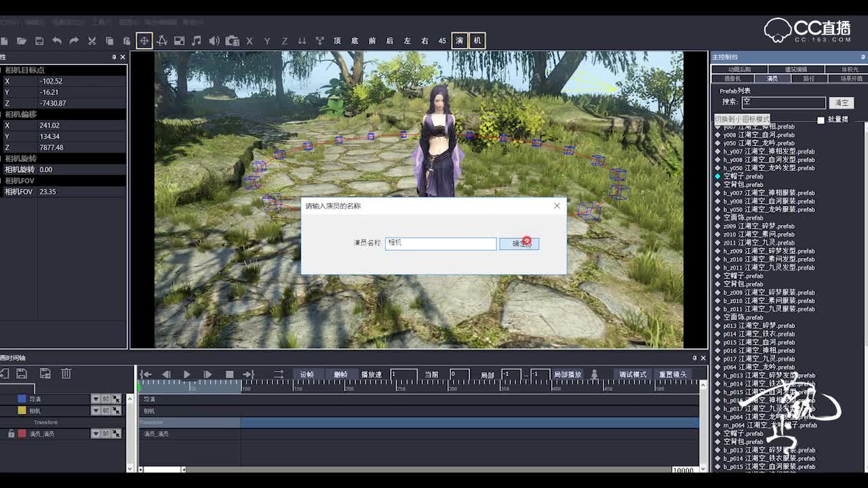This screenshot has width=868, height=488.
Task: Switch to front view (前)
Action: (x=372, y=41)
